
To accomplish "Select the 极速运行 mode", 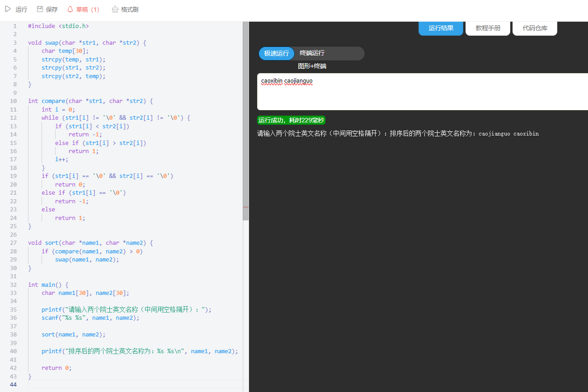I will (277, 53).
